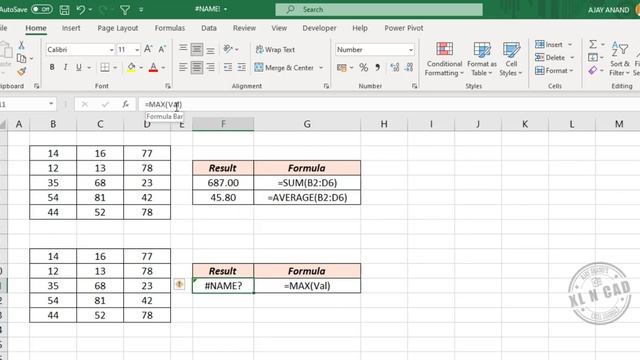Open the Name Box dropdown

point(51,104)
